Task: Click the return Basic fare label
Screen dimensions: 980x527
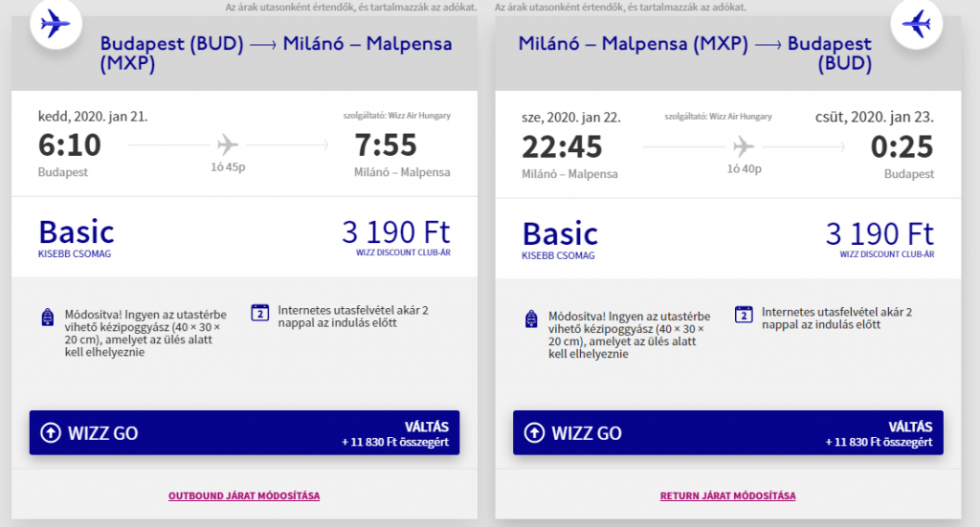Action: 560,233
